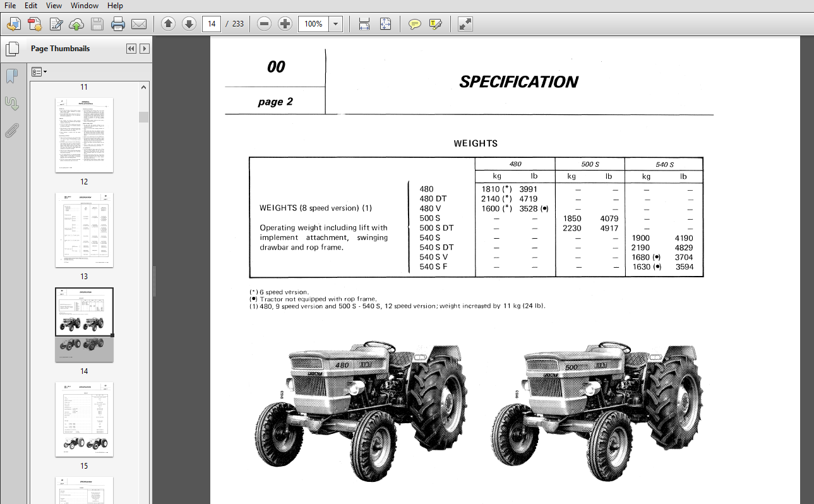Click the '2230' kg value

572,228
